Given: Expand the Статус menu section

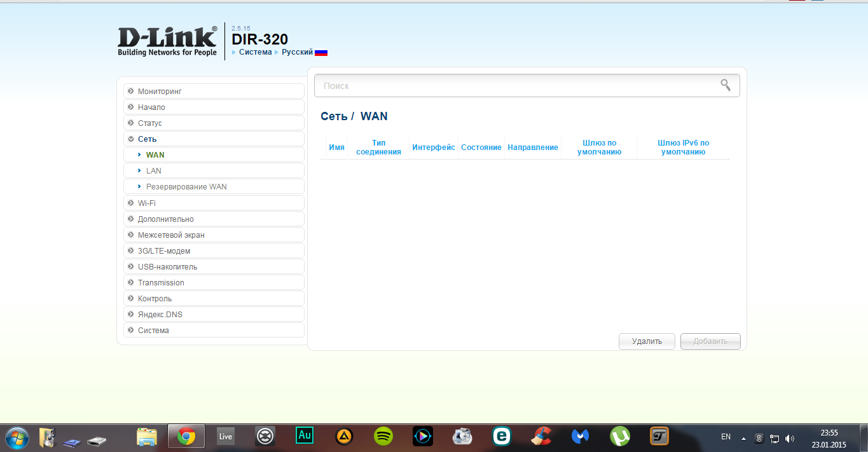Looking at the screenshot, I should coord(214,123).
